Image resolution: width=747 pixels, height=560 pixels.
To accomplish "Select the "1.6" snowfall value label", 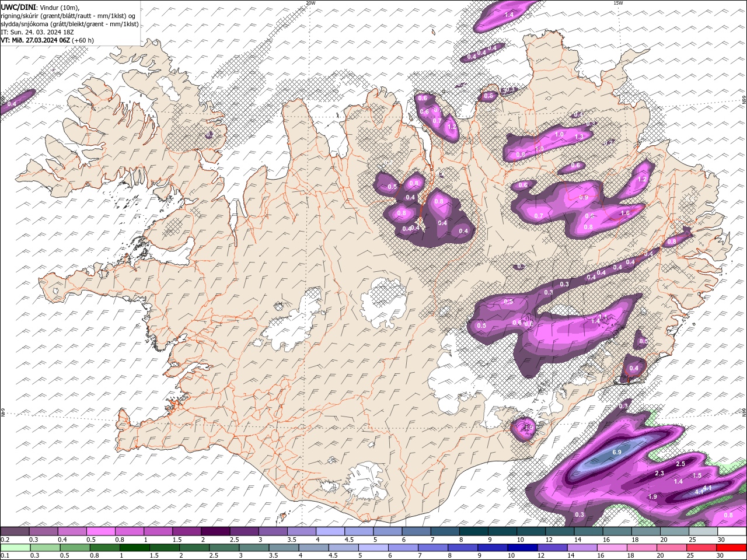I will [626, 213].
